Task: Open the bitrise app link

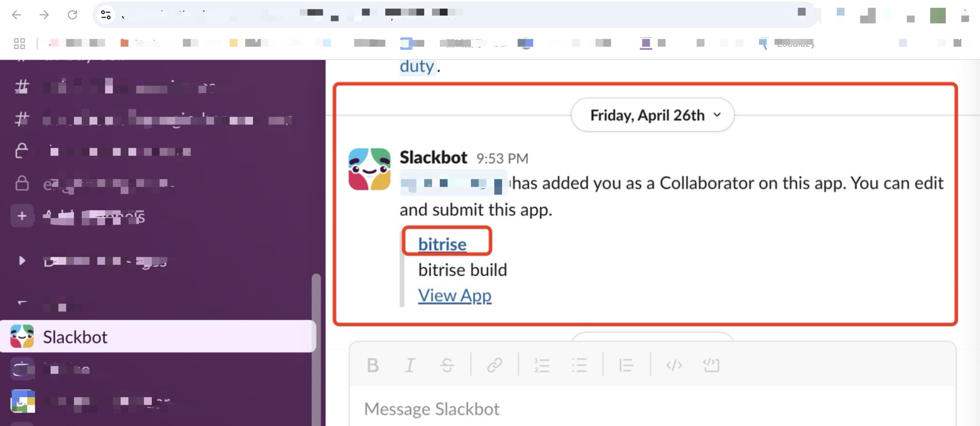Action: [442, 244]
